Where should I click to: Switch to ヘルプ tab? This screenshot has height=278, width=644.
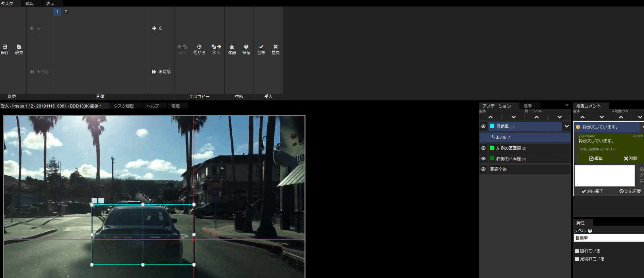(x=153, y=106)
